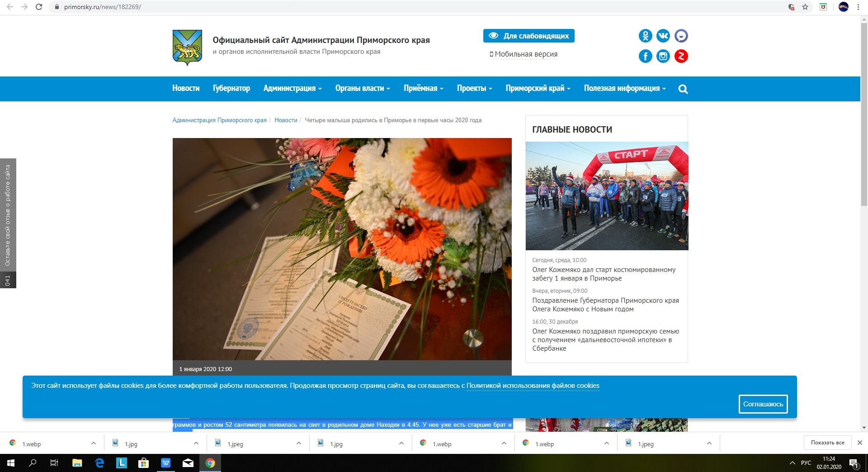Open the 'Губернатор' navigation item
Screen dimensions: 868x472
coord(231,88)
